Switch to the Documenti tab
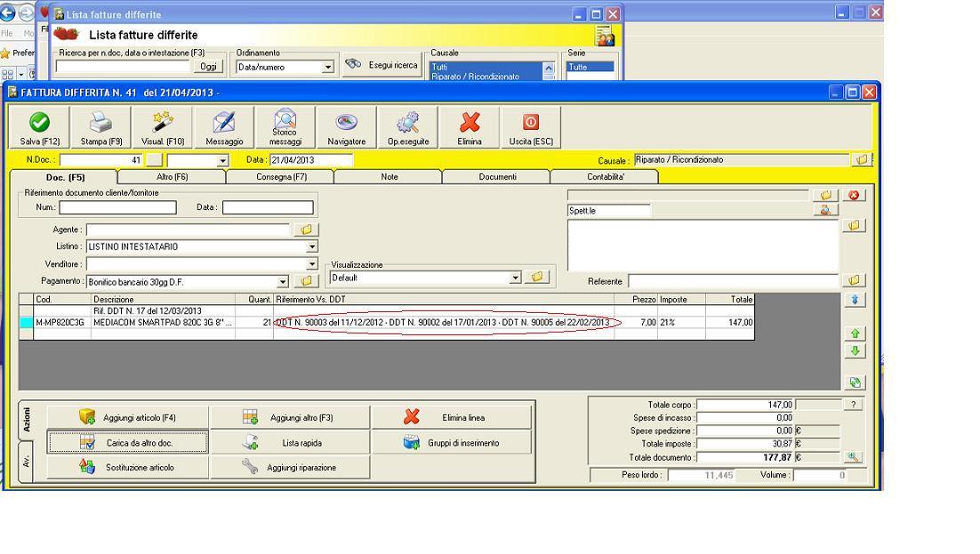 tap(497, 177)
